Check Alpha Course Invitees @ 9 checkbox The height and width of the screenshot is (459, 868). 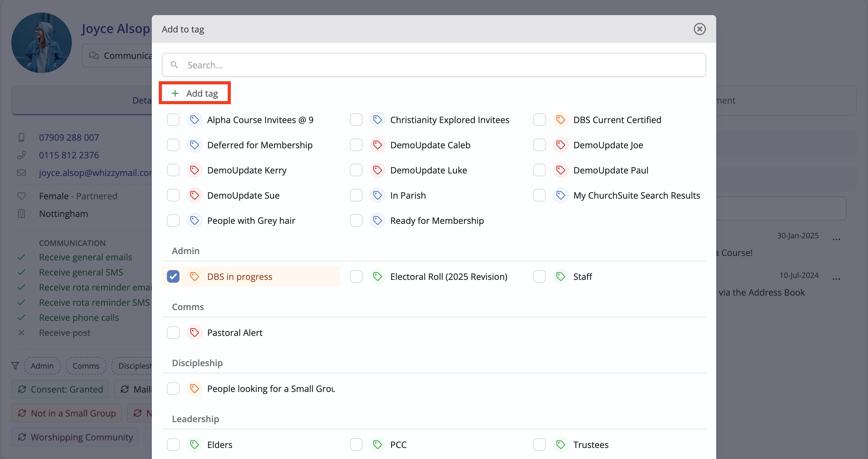tap(173, 120)
